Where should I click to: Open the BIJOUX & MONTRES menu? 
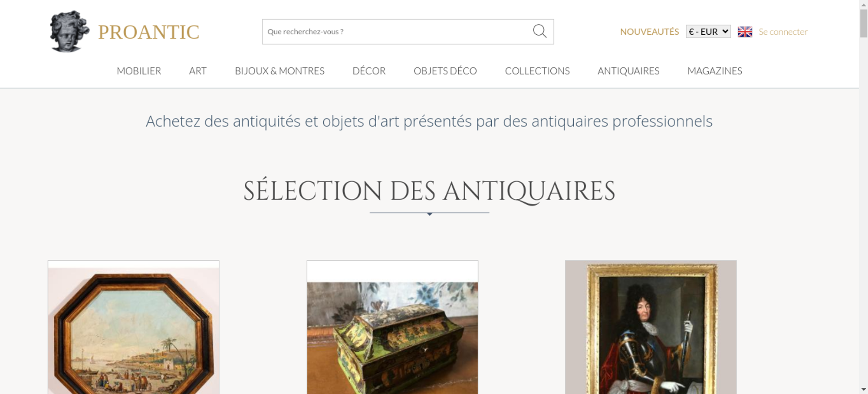[279, 71]
